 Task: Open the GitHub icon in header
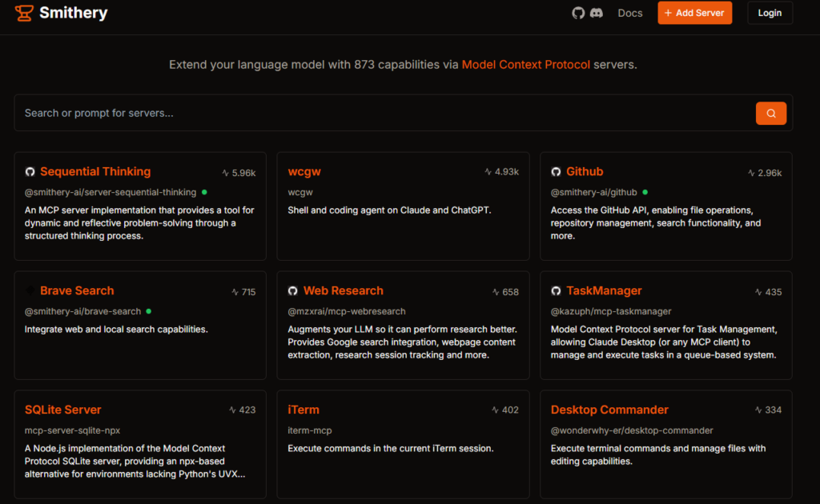pos(578,13)
